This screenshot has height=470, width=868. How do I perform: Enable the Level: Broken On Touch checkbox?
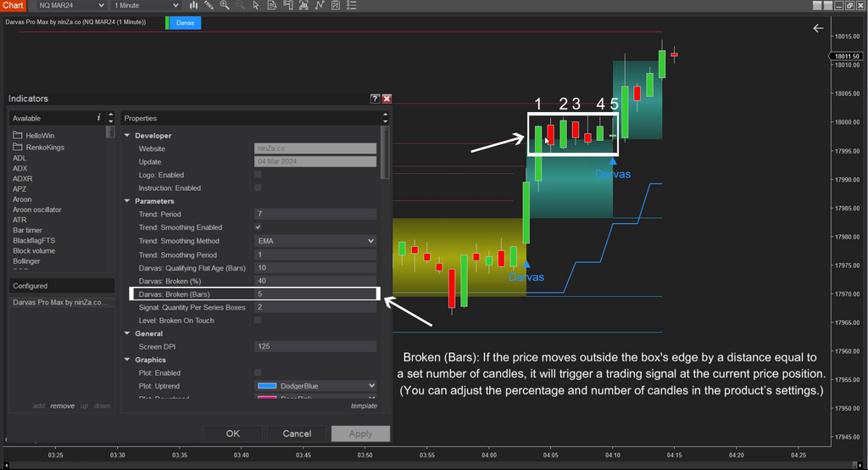(258, 320)
